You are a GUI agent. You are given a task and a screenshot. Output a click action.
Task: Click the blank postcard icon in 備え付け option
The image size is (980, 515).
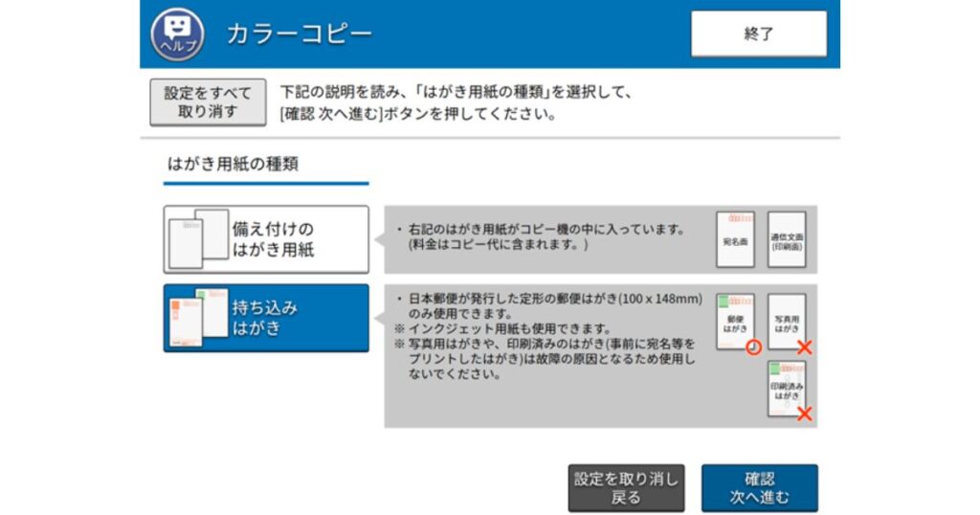click(x=199, y=239)
